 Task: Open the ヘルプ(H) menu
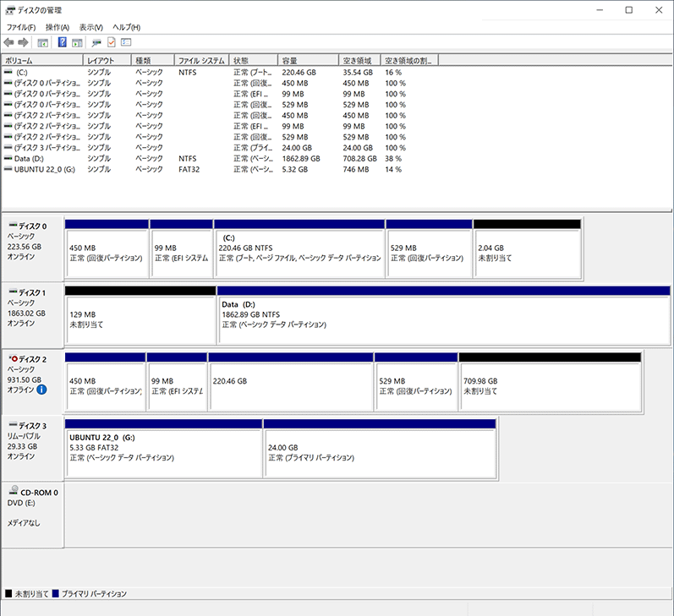tap(127, 27)
